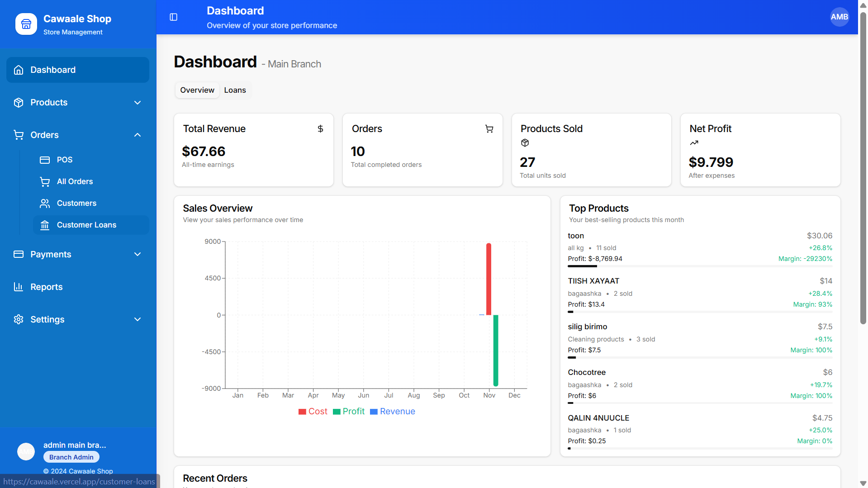Click the Customers people icon
The image size is (868, 488).
tap(44, 203)
